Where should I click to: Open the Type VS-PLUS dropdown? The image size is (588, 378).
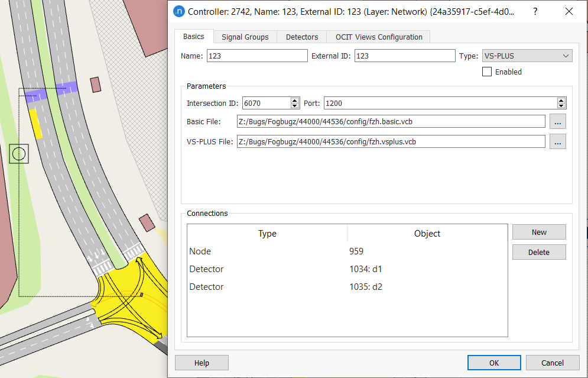pyautogui.click(x=527, y=56)
